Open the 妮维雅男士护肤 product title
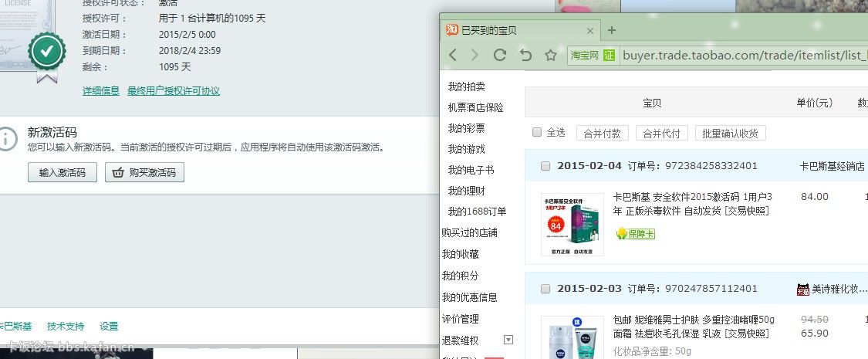868x359 pixels. point(693,327)
